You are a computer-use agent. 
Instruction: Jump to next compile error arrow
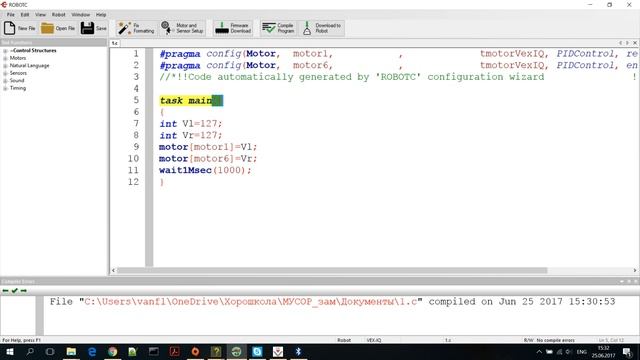point(24,291)
